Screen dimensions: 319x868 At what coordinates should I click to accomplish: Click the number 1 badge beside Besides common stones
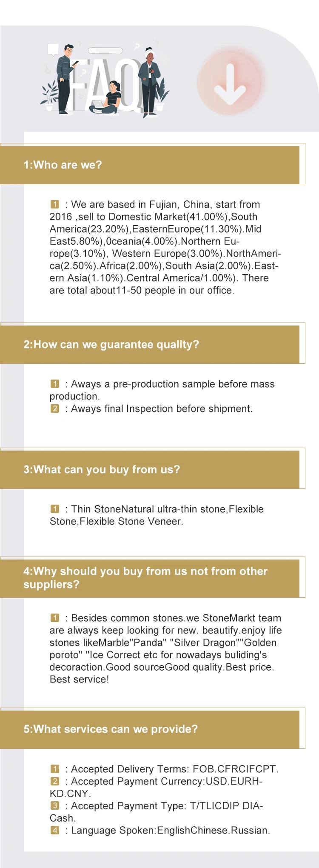55,618
